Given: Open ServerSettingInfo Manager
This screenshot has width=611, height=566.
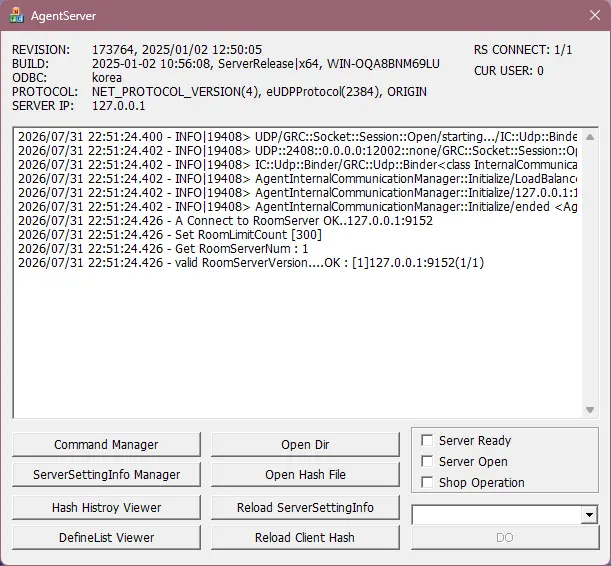Looking at the screenshot, I should 106,474.
